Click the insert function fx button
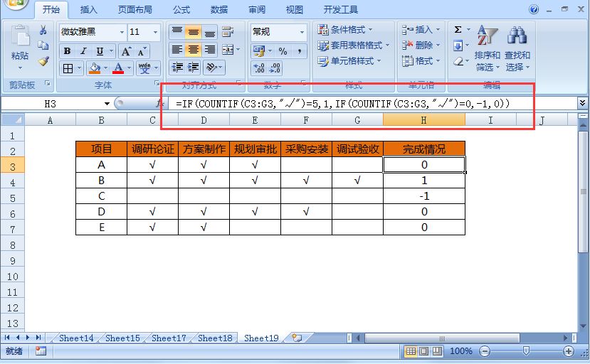 click(x=160, y=103)
